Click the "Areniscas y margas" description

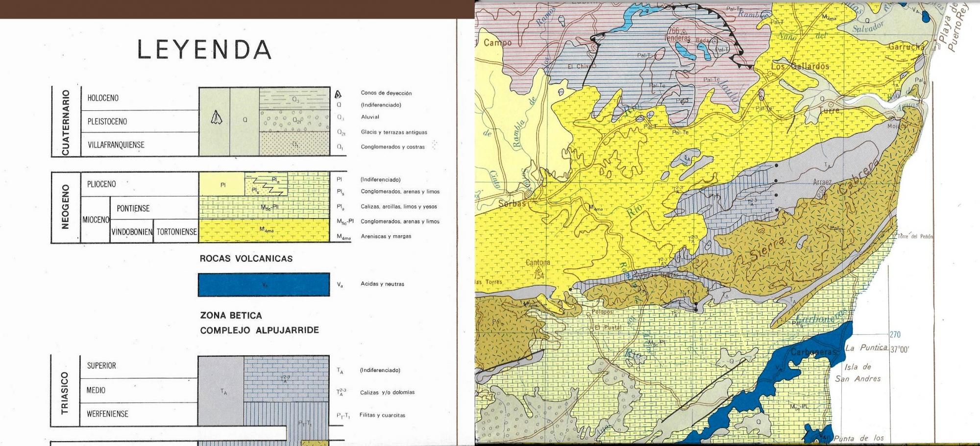tap(386, 236)
